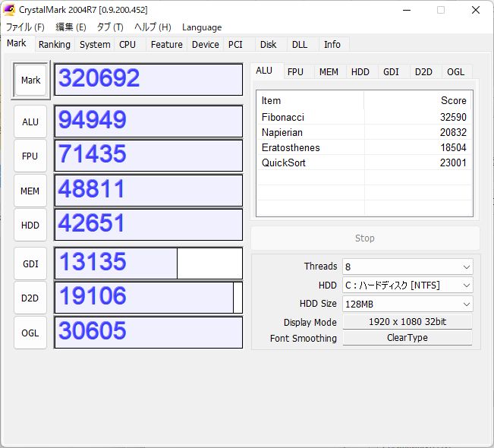The image size is (494, 448).
Task: Run the FPU benchmark button
Action: pyautogui.click(x=30, y=156)
